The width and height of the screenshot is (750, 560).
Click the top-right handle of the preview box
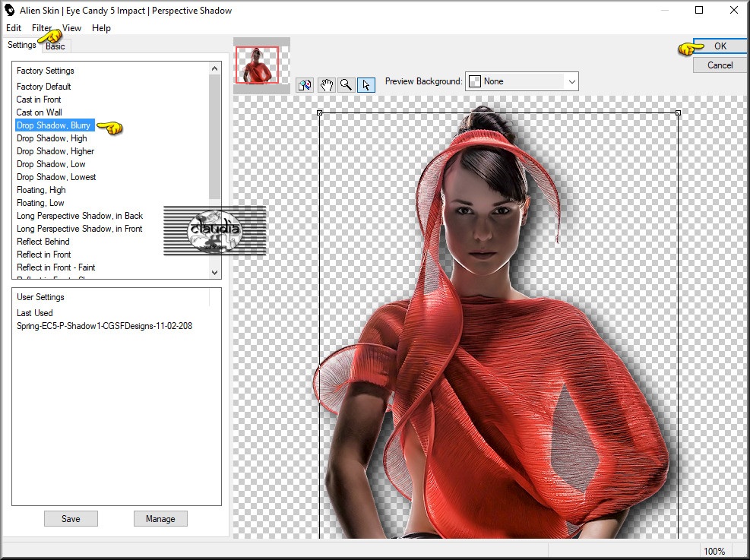pos(678,113)
